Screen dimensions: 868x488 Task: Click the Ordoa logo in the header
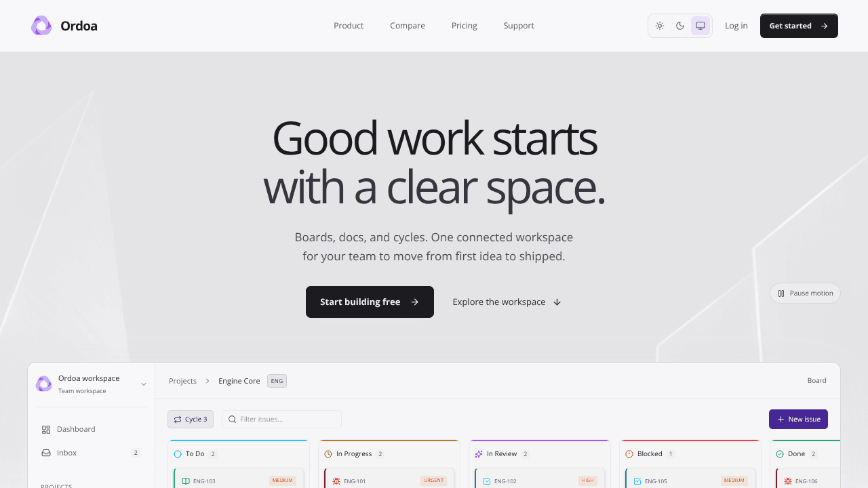pos(64,26)
